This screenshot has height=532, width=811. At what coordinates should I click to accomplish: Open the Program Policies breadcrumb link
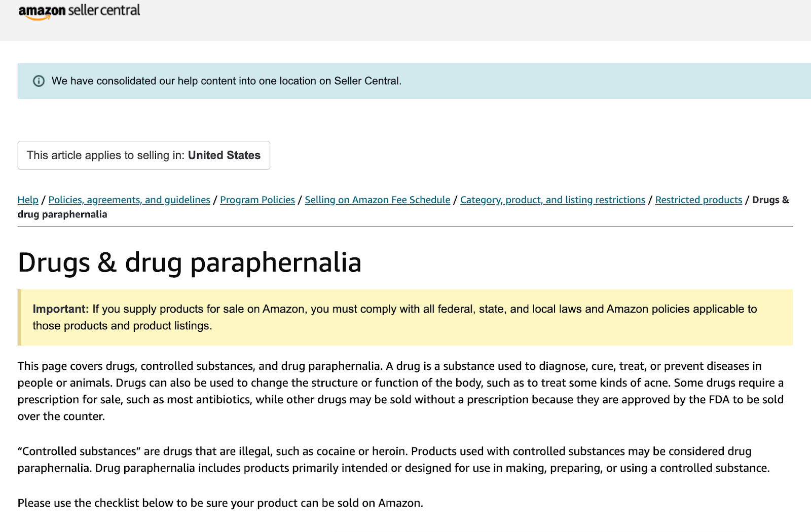coord(257,200)
